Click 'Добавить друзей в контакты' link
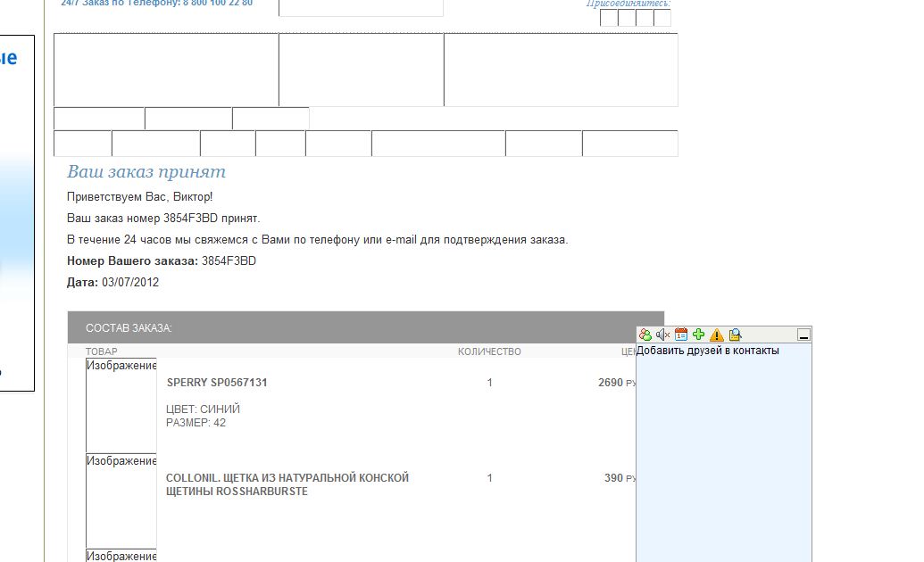The height and width of the screenshot is (562, 924). 708,351
